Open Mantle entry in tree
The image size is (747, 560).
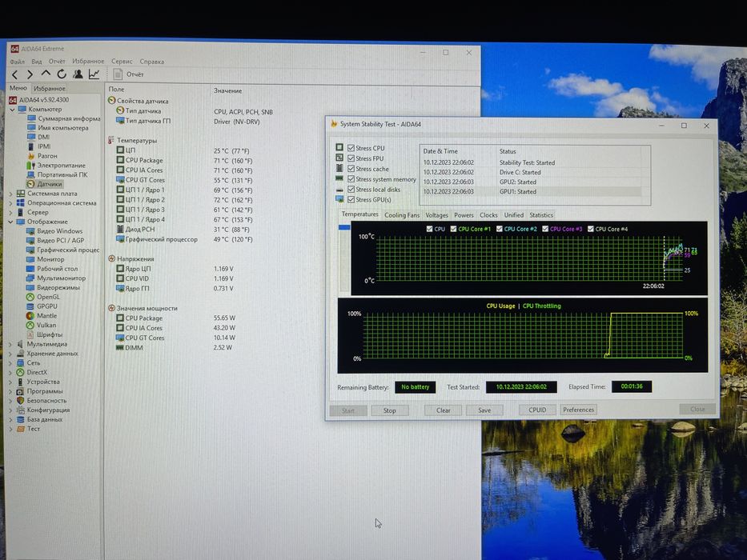42,316
